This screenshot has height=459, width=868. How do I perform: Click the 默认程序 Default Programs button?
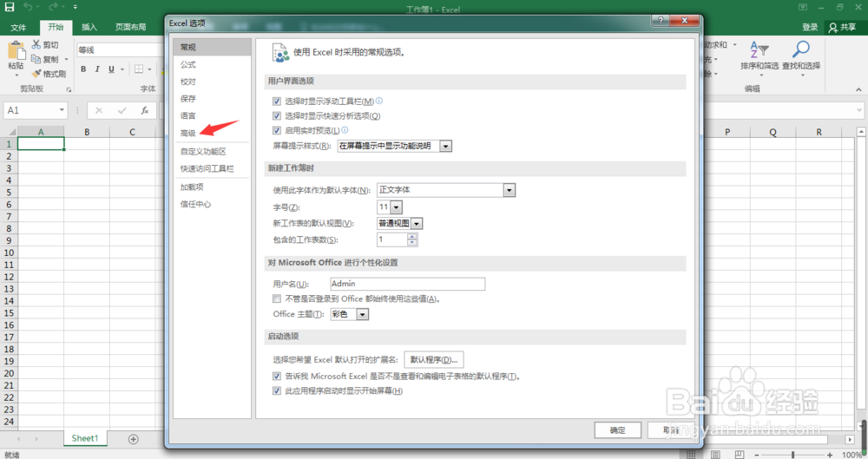434,360
